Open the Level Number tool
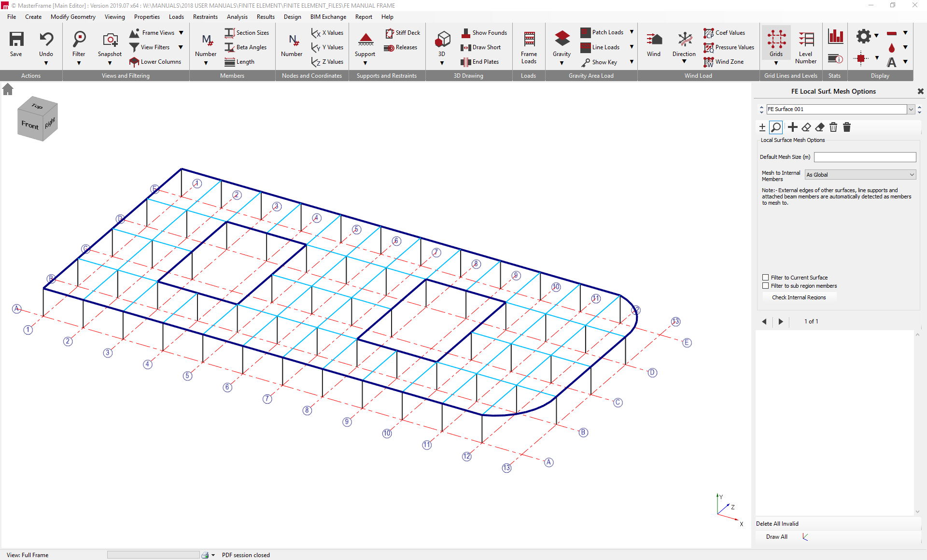The width and height of the screenshot is (927, 560). pos(805,43)
